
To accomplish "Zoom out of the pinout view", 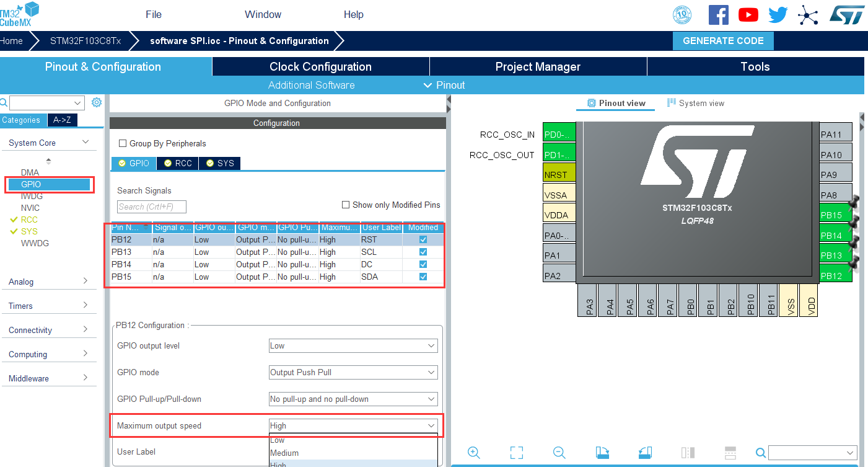I will pos(559,452).
